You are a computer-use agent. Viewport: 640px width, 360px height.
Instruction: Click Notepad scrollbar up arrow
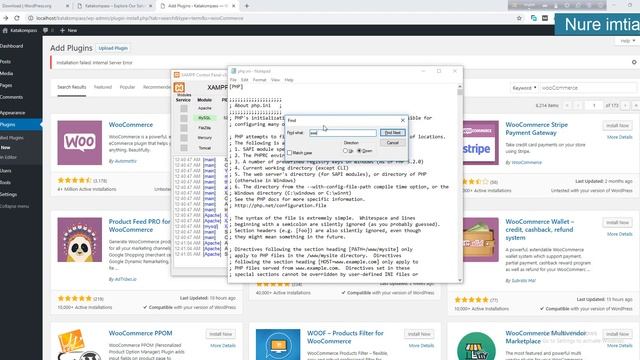click(x=460, y=87)
